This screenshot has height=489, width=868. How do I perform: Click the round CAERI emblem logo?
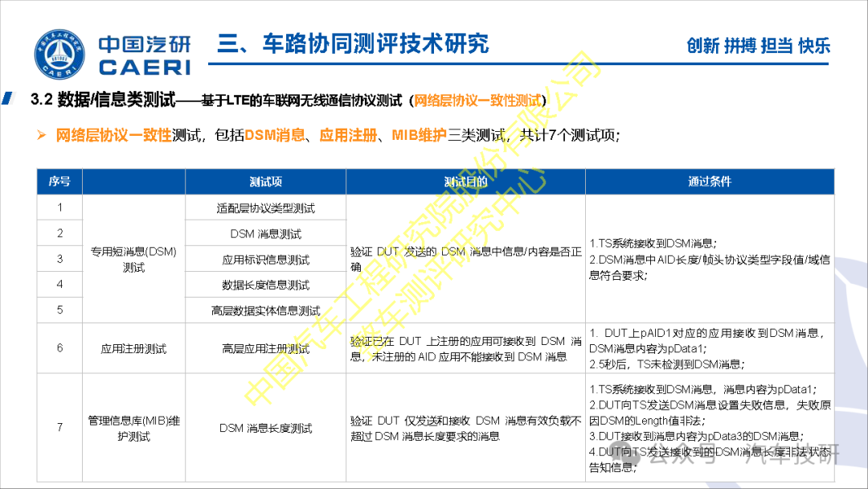(x=59, y=55)
